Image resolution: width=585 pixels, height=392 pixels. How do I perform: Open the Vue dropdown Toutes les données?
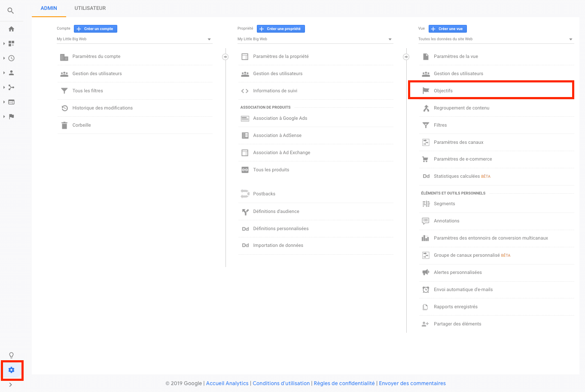pyautogui.click(x=495, y=39)
